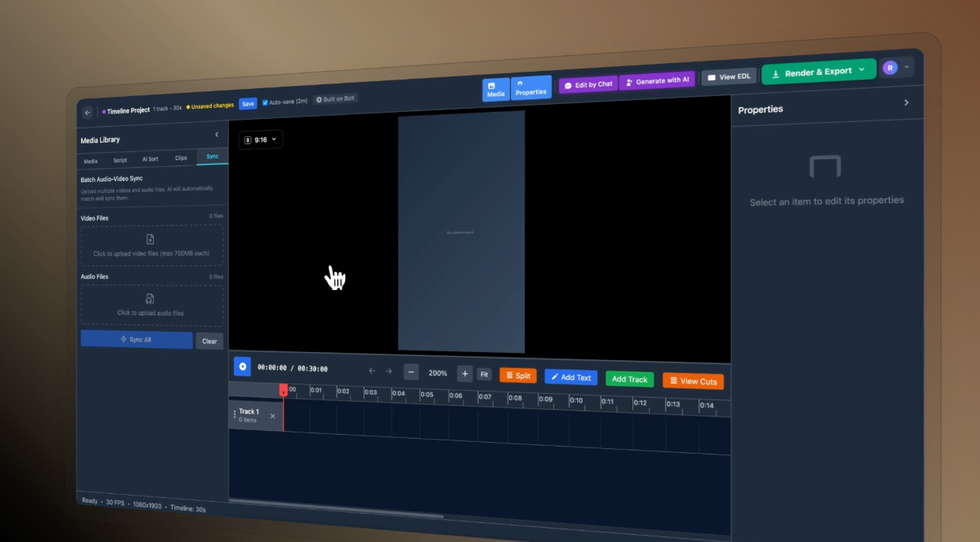980x542 pixels.
Task: Toggle the Properties panel button in top bar
Action: click(531, 87)
